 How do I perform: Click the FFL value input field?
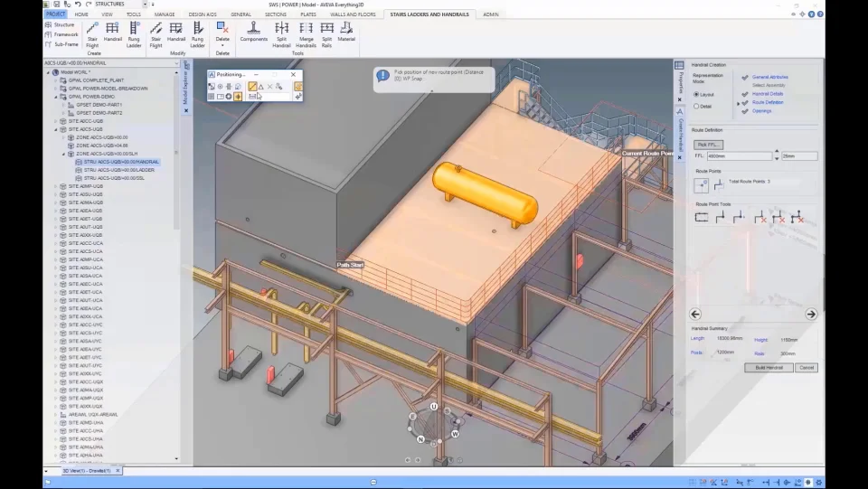[739, 156]
